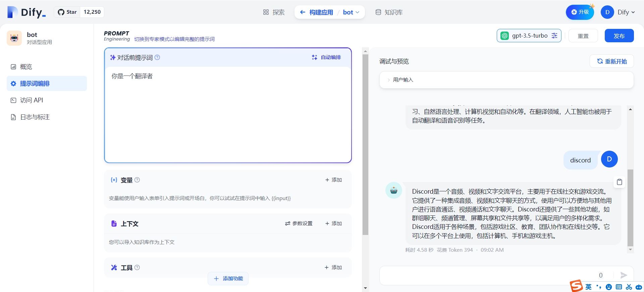This screenshot has height=292, width=644.
Task: Expand the bot app dropdown
Action: point(351,12)
